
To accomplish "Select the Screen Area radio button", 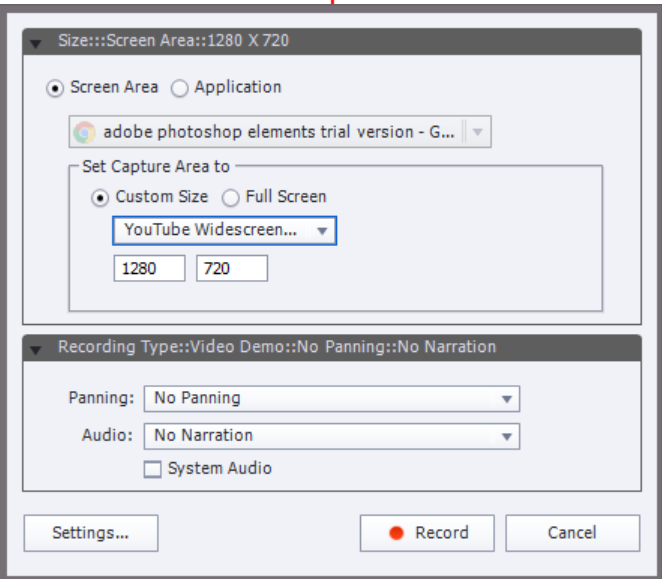I will point(54,88).
